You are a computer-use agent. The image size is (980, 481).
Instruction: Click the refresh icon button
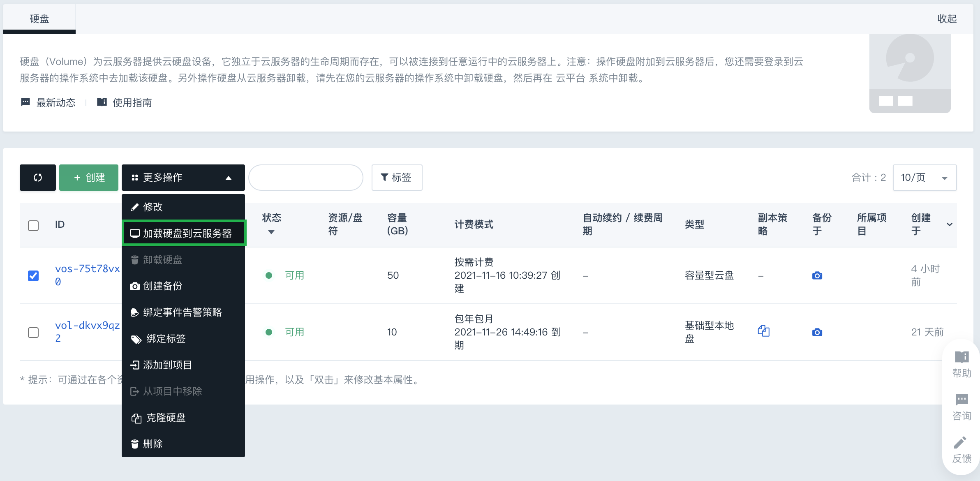38,178
